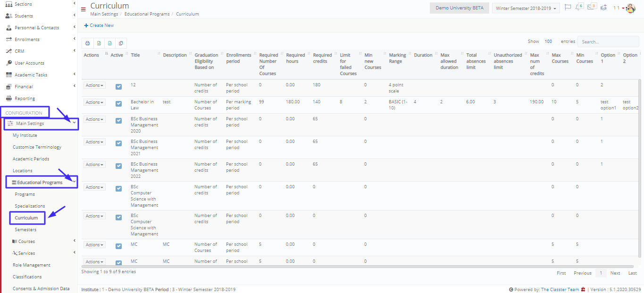Open Semesters in the sidebar
The image size is (644, 293).
point(25,230)
